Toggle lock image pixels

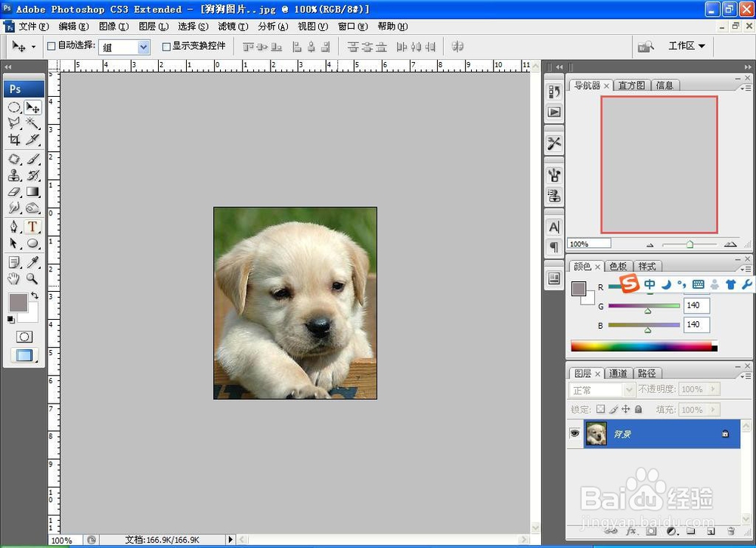point(613,409)
